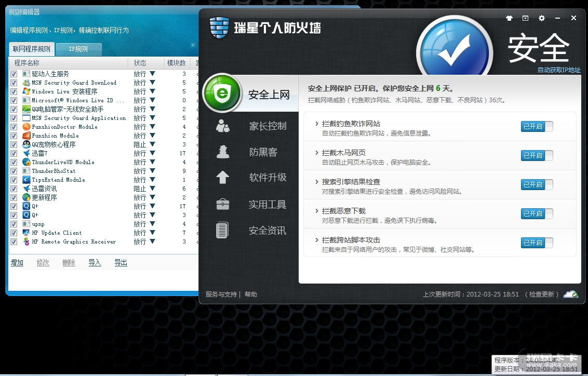Screen dimensions: 588x376
Task: Click the green 'e' safe browsing icon
Action: pyautogui.click(x=222, y=92)
